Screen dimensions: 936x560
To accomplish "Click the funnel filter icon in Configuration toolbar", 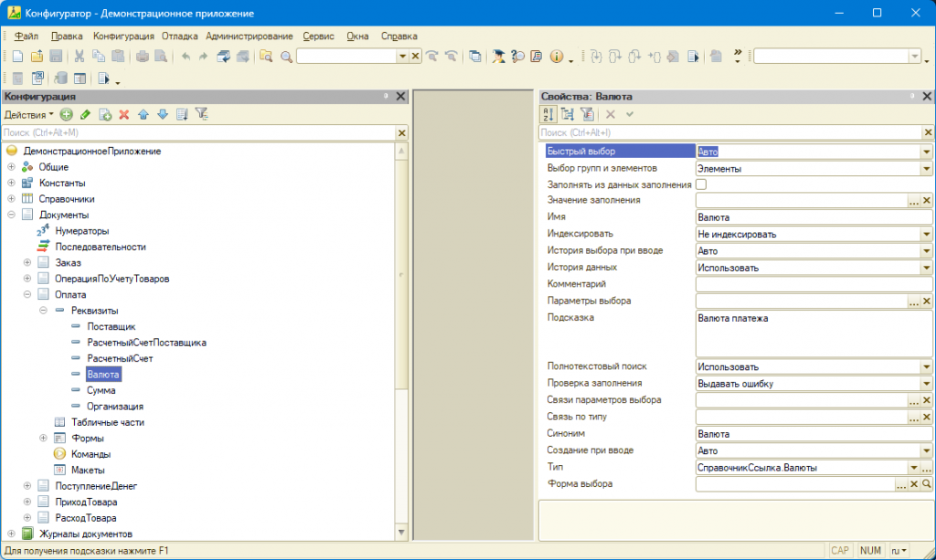I will pyautogui.click(x=202, y=115).
